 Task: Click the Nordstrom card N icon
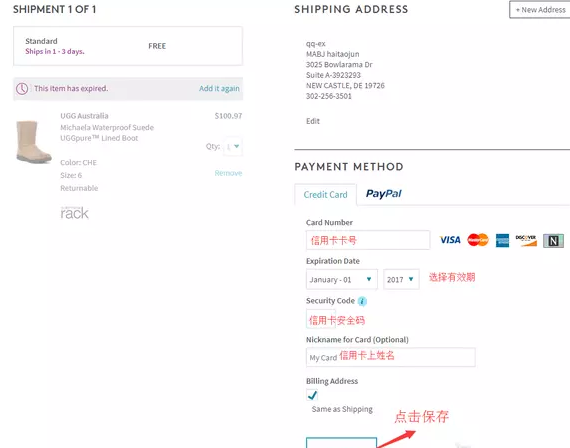pos(553,241)
